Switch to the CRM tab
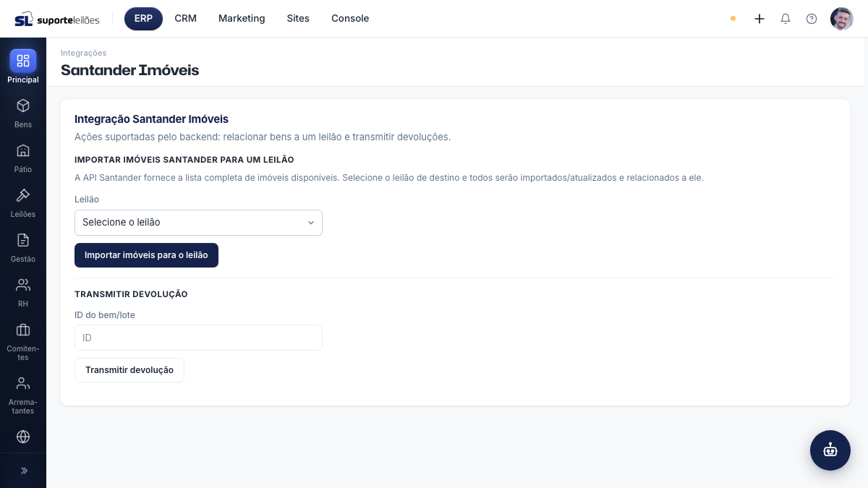Image resolution: width=868 pixels, height=488 pixels. [x=186, y=19]
